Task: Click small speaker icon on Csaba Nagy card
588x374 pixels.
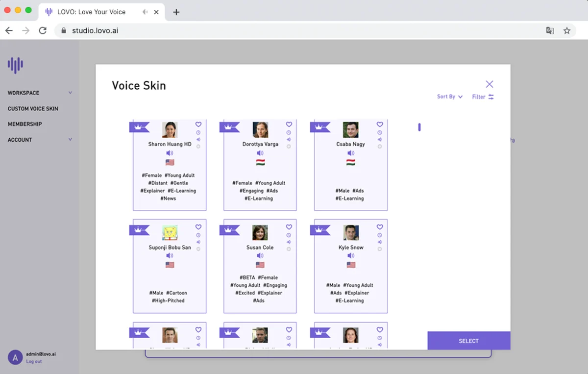Action: click(380, 139)
